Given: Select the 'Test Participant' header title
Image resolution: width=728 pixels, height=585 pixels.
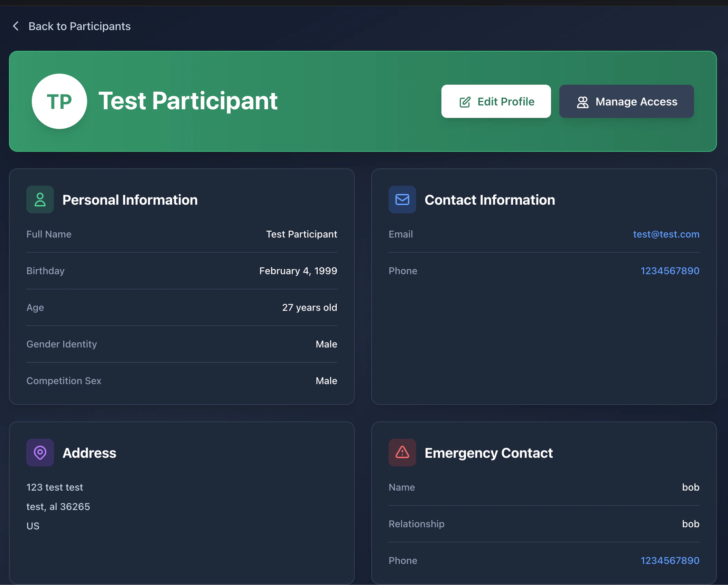Looking at the screenshot, I should click(188, 101).
